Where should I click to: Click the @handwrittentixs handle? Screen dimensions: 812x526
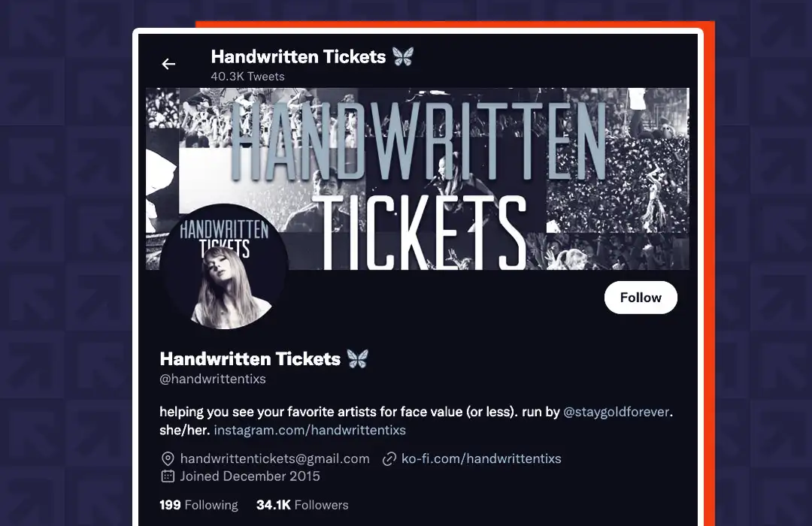pos(213,379)
